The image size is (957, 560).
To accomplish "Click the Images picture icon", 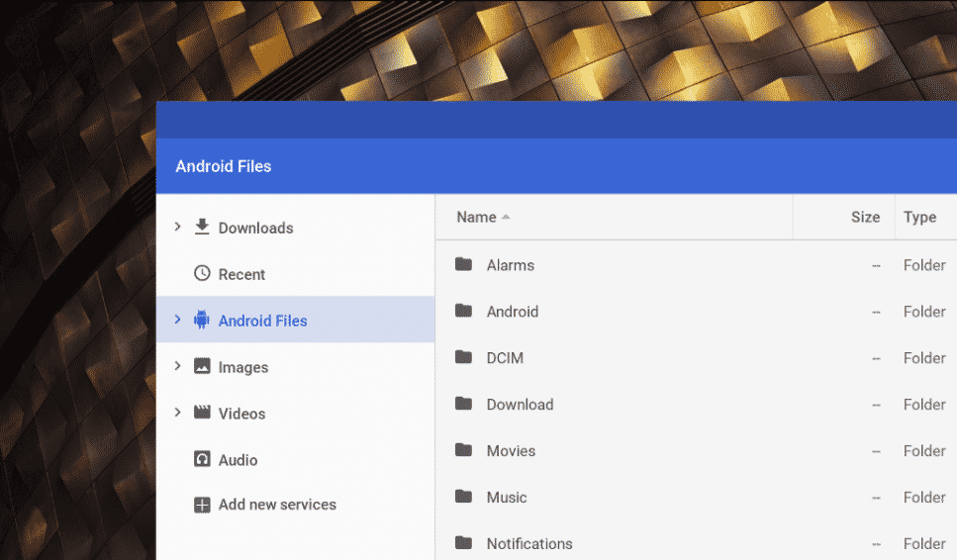I will coord(202,367).
